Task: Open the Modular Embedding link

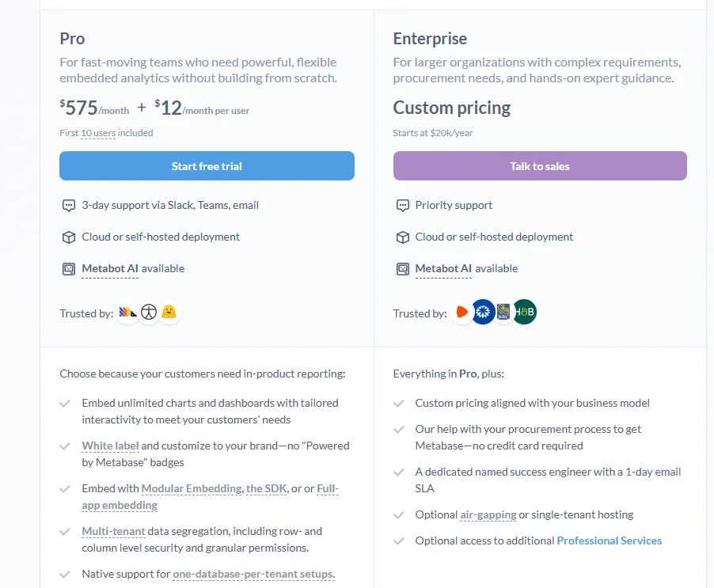Action: 192,488
